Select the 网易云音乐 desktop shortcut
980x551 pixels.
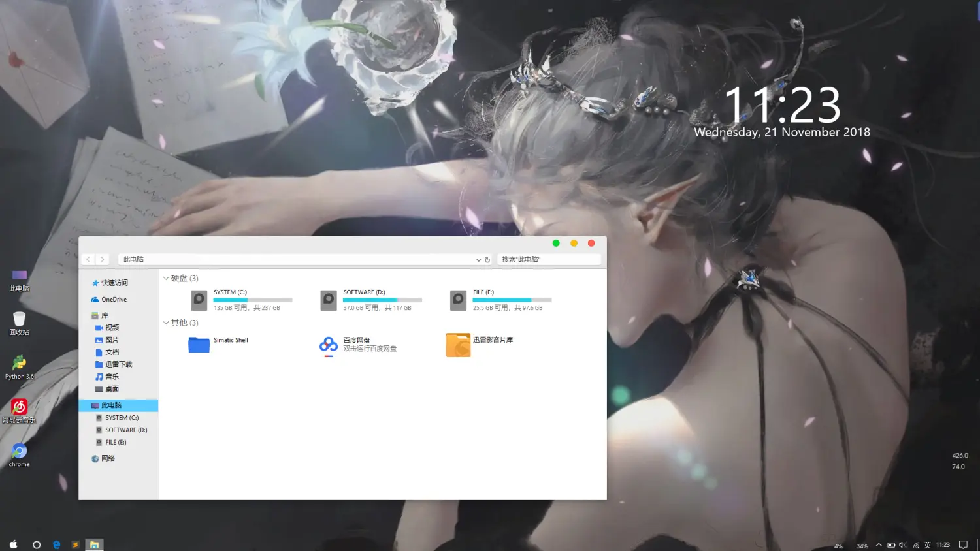click(19, 411)
